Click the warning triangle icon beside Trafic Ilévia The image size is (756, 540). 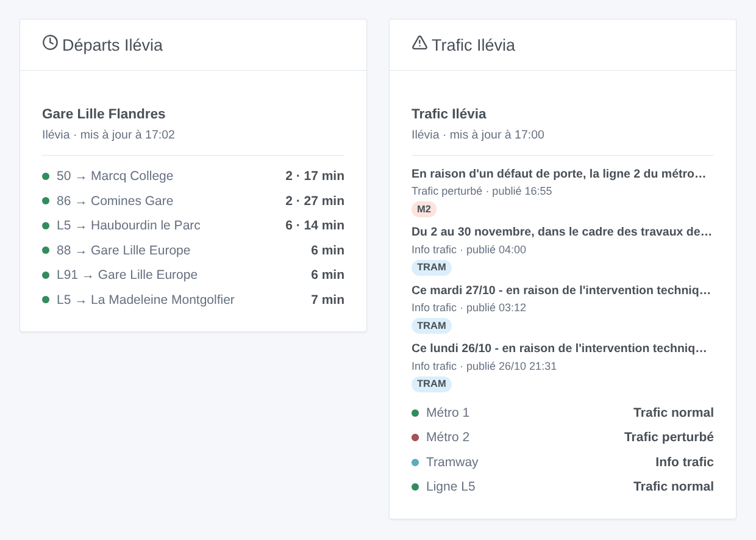[x=419, y=43]
